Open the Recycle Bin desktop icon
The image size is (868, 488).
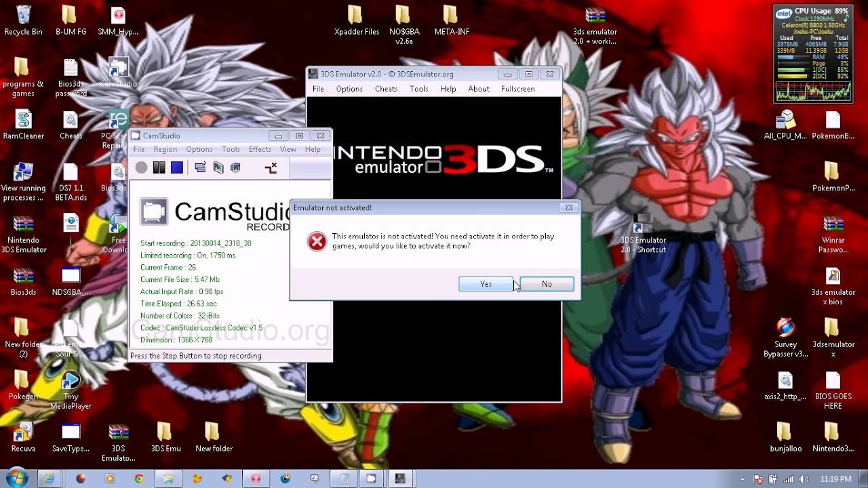coord(23,21)
